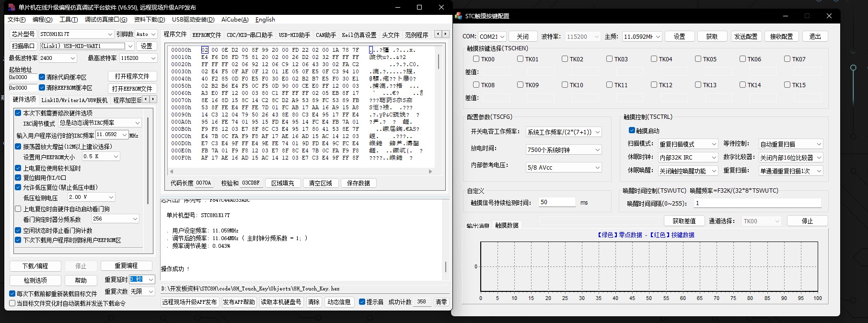Viewport: 868px width, 323px height.
Task: Switch to the Link1D/Writer1A/U8W脱机 tab
Action: pyautogui.click(x=74, y=100)
